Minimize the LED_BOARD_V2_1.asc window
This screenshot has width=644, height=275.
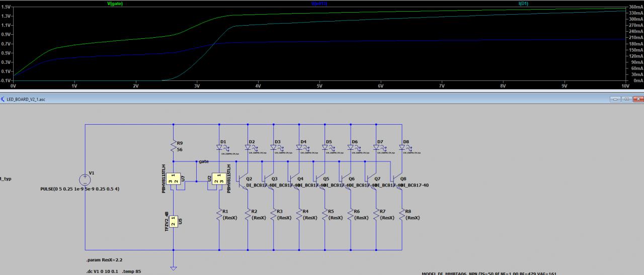click(x=615, y=99)
